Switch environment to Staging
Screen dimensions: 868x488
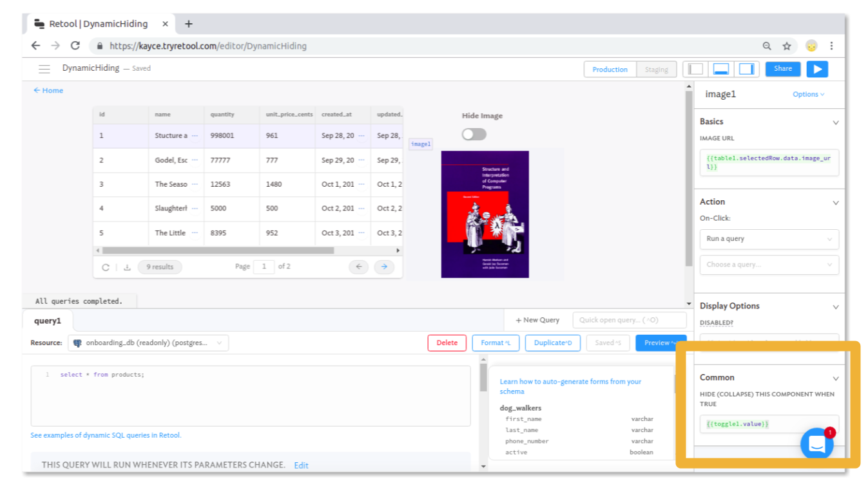tap(657, 70)
